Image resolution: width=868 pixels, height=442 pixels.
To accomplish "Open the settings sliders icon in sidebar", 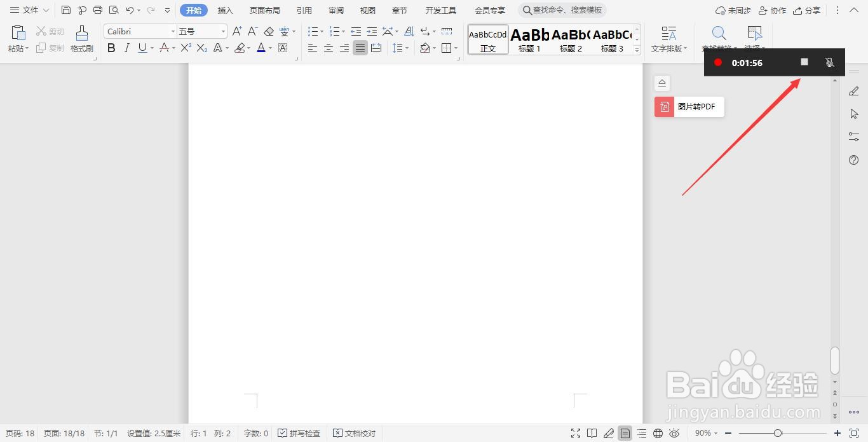I will click(854, 137).
